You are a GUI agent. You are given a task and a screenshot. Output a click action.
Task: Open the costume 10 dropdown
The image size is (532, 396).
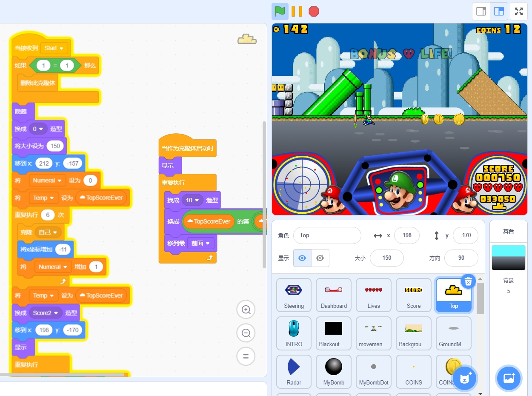click(x=192, y=200)
